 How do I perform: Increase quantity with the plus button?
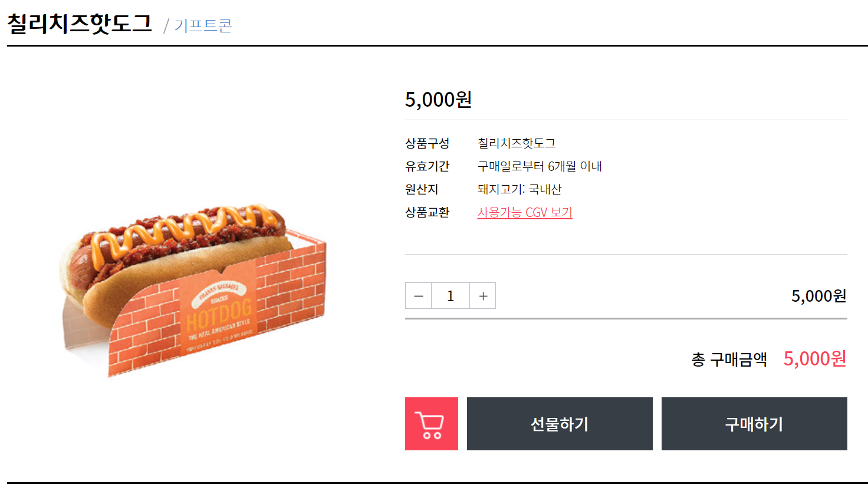point(483,296)
